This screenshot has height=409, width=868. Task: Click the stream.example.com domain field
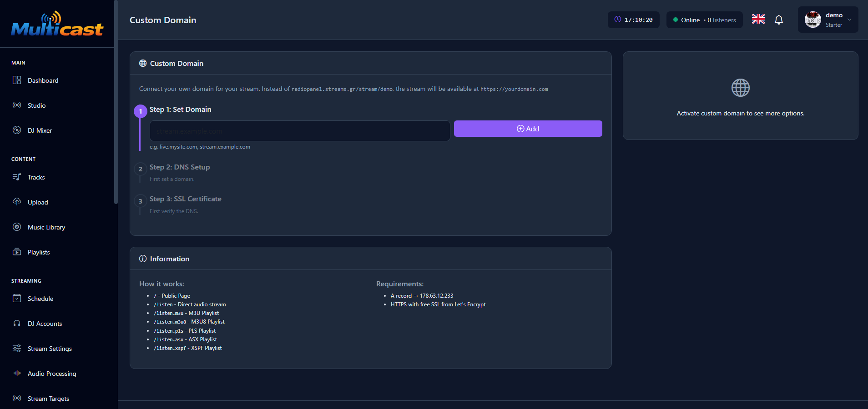pyautogui.click(x=299, y=131)
